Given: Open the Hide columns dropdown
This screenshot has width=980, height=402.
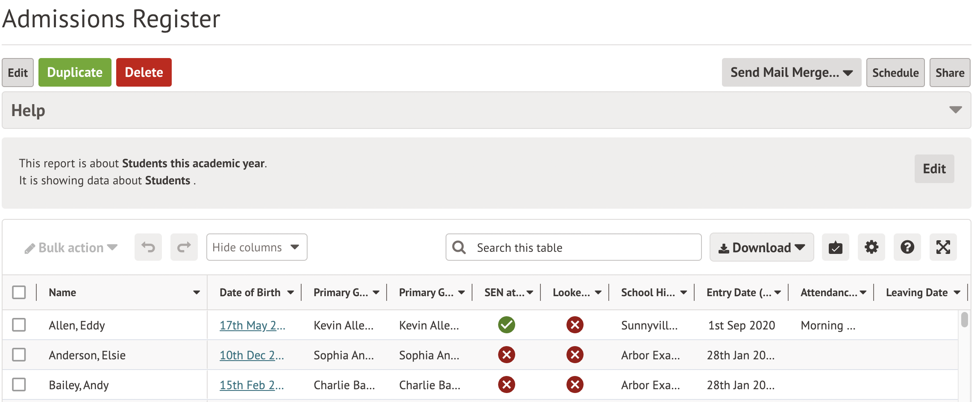Looking at the screenshot, I should click(x=256, y=247).
